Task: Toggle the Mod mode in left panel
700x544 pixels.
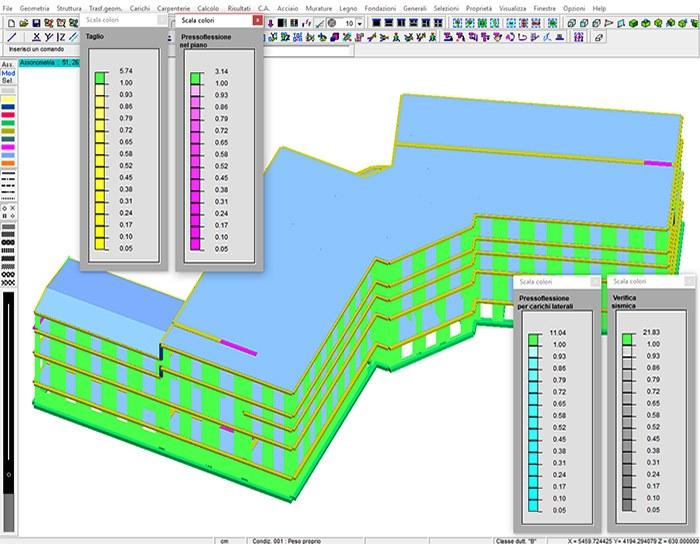Action: coord(8,74)
